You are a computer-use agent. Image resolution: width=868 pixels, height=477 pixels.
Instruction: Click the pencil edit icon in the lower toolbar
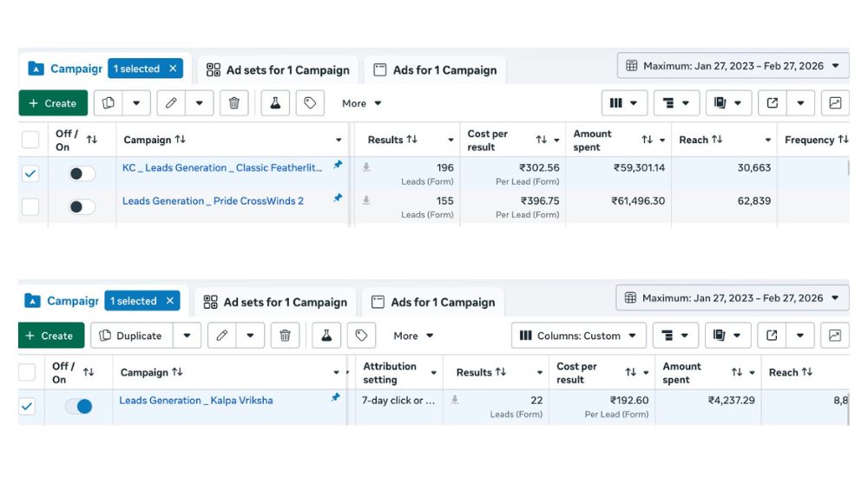click(x=222, y=336)
